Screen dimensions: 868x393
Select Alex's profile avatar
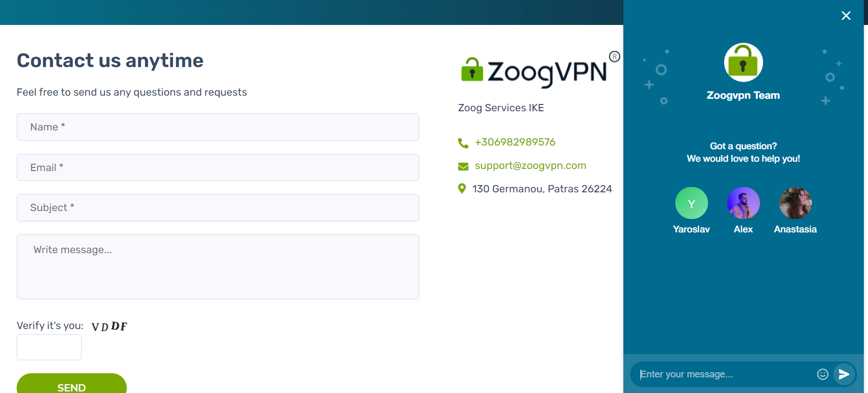(743, 203)
